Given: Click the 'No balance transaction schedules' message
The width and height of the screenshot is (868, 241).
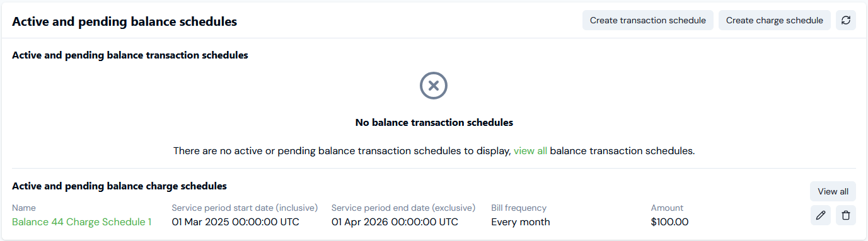Looking at the screenshot, I should (x=434, y=122).
